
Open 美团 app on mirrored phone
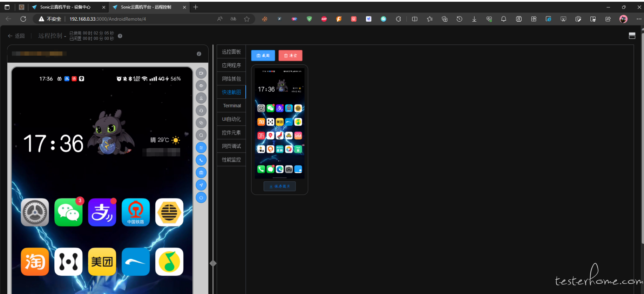tap(102, 262)
